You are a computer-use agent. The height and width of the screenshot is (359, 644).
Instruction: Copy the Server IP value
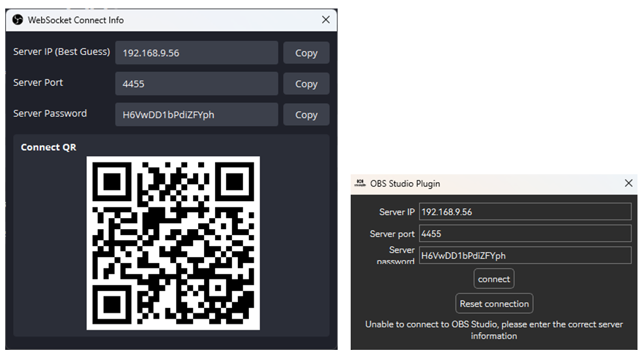pyautogui.click(x=306, y=53)
